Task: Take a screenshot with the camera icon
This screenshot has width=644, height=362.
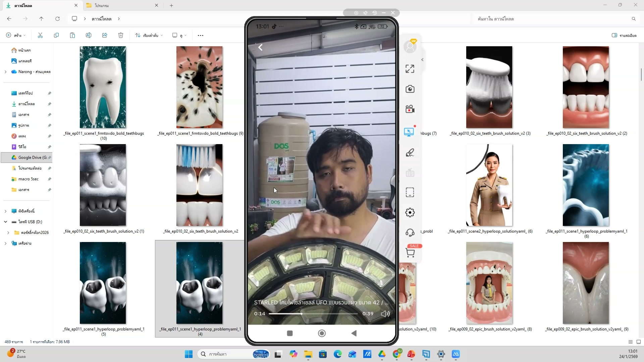Action: [410, 89]
